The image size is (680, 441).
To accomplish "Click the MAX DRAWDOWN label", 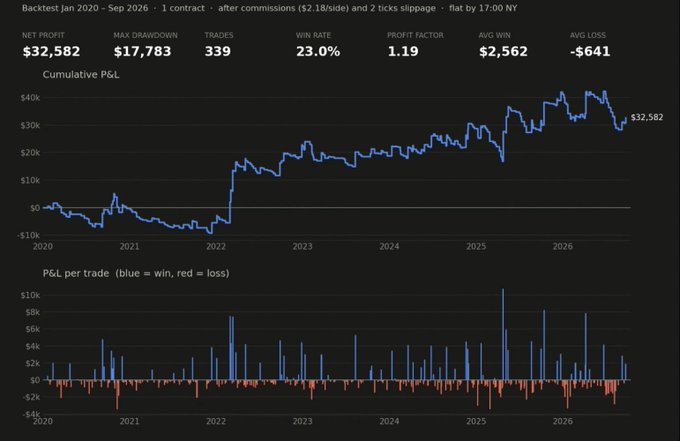I will click(x=145, y=35).
